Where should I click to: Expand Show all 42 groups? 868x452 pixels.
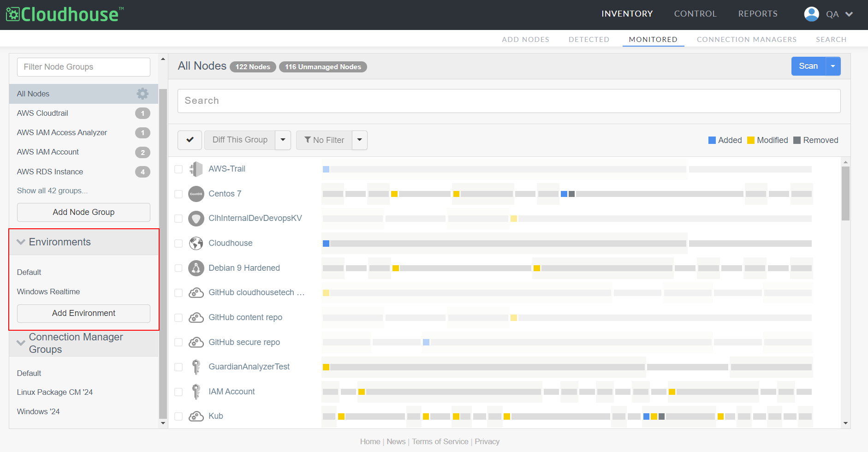point(52,190)
